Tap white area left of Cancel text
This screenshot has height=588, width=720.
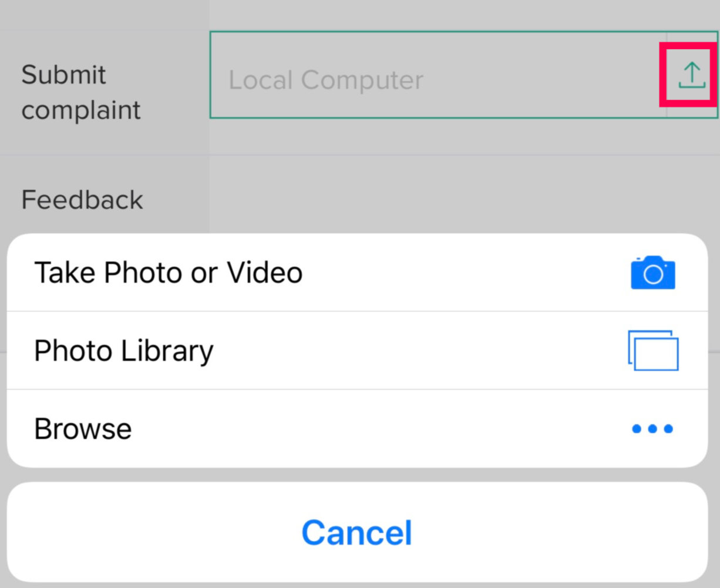pos(147,532)
